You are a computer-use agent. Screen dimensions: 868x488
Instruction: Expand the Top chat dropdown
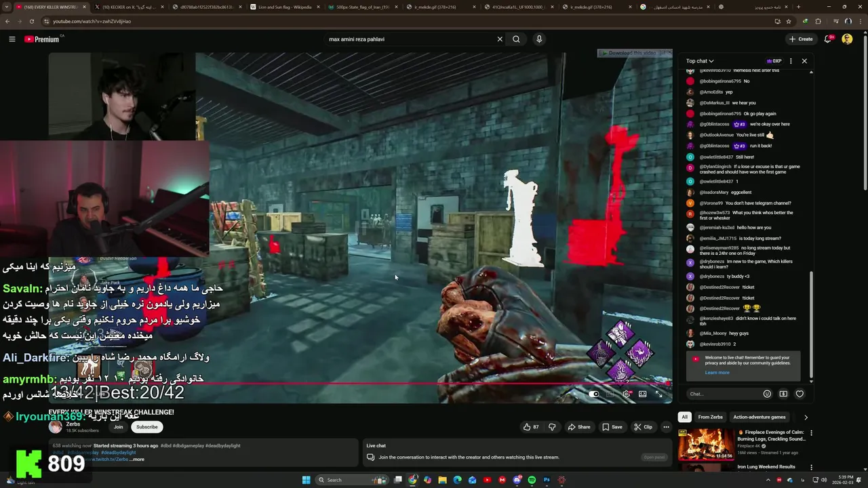[700, 61]
